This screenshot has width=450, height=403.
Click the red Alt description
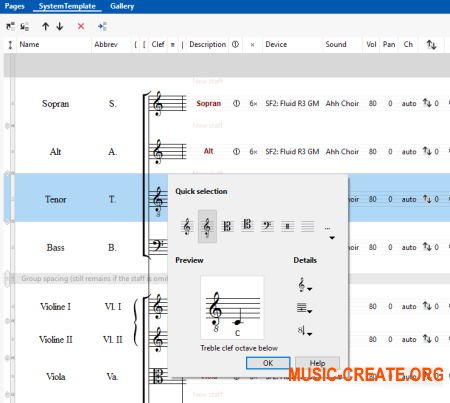coord(209,151)
